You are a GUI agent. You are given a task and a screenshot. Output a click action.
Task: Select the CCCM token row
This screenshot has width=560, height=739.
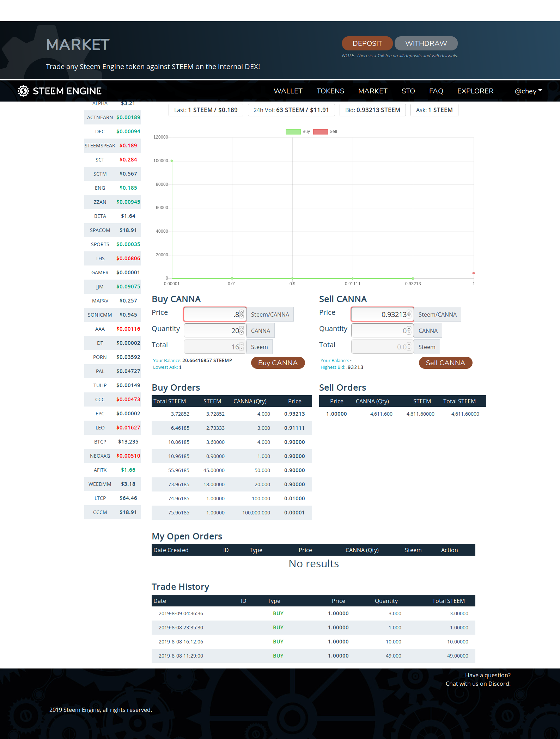112,512
